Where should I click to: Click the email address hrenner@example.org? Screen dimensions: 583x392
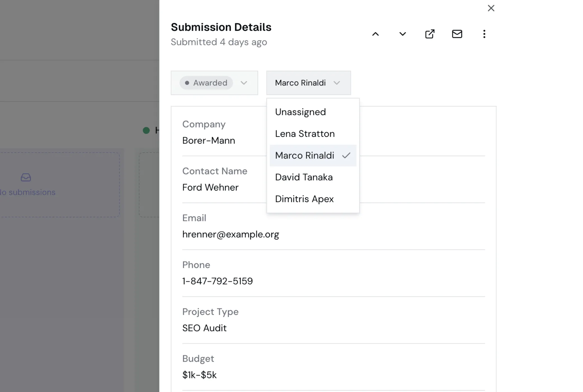231,234
